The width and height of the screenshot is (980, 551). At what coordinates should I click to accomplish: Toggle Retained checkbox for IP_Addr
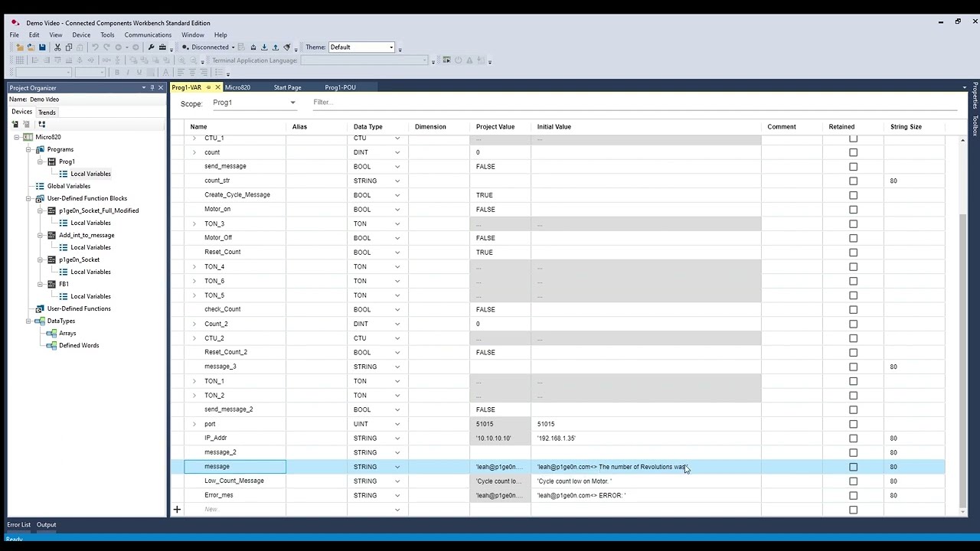(x=853, y=438)
